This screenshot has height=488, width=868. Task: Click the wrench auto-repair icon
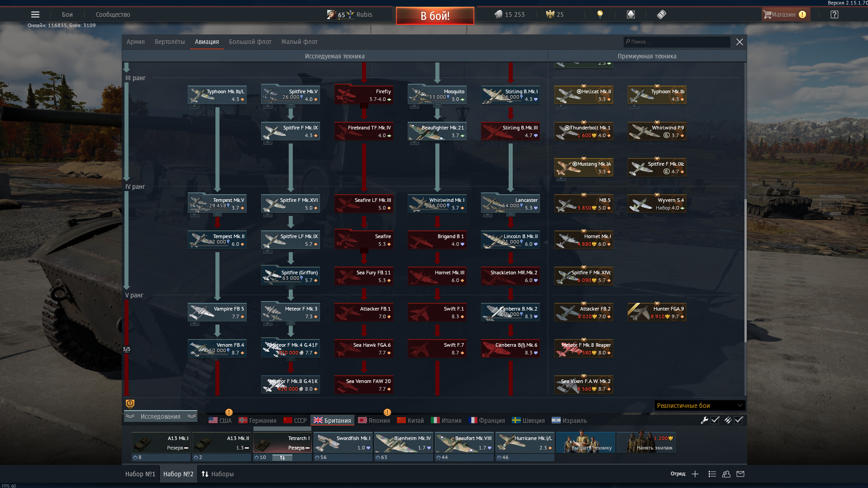704,420
